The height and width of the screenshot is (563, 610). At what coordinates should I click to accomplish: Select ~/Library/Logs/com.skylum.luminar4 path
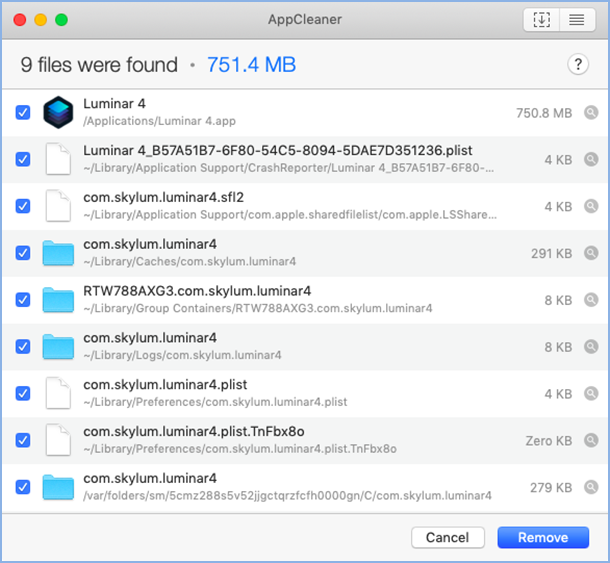click(182, 355)
